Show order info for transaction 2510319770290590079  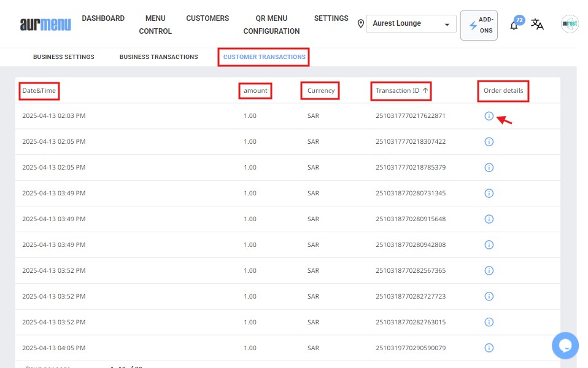[x=489, y=348]
